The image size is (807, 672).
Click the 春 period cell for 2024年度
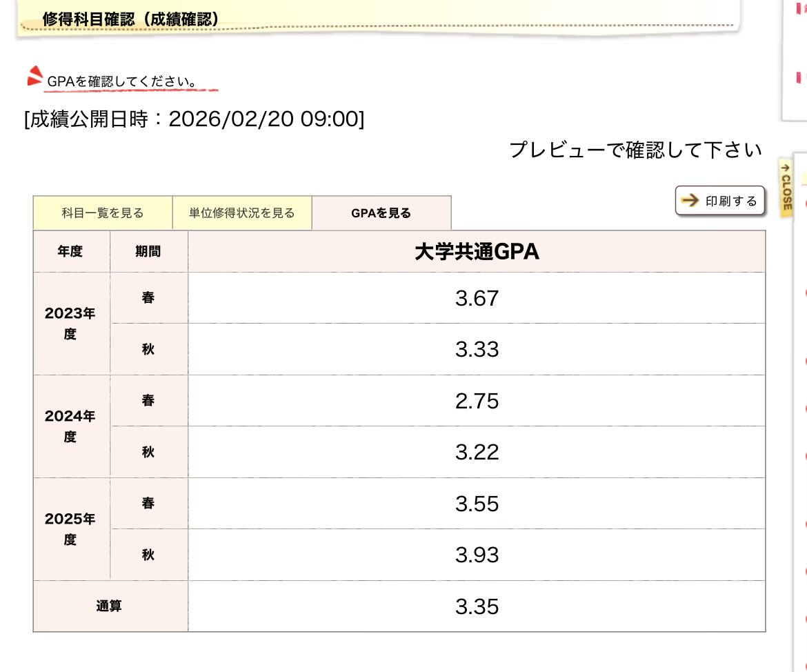149,401
